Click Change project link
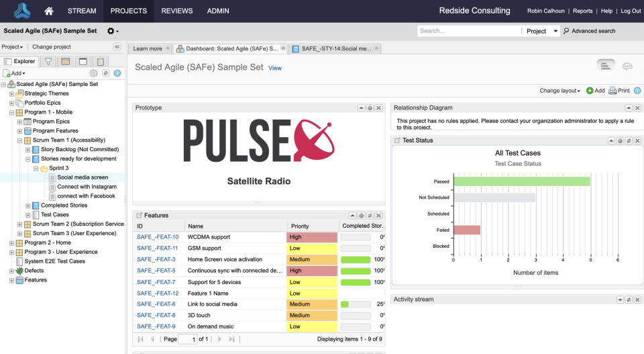This screenshot has width=644, height=354. (52, 47)
